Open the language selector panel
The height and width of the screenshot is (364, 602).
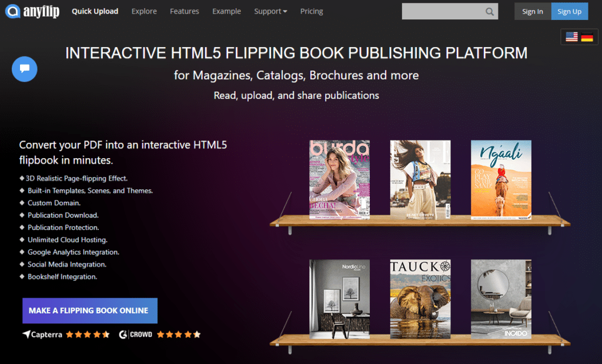click(579, 36)
